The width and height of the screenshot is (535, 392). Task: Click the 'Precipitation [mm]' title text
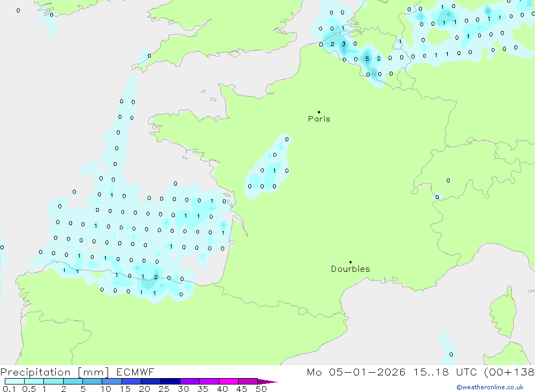[55, 372]
